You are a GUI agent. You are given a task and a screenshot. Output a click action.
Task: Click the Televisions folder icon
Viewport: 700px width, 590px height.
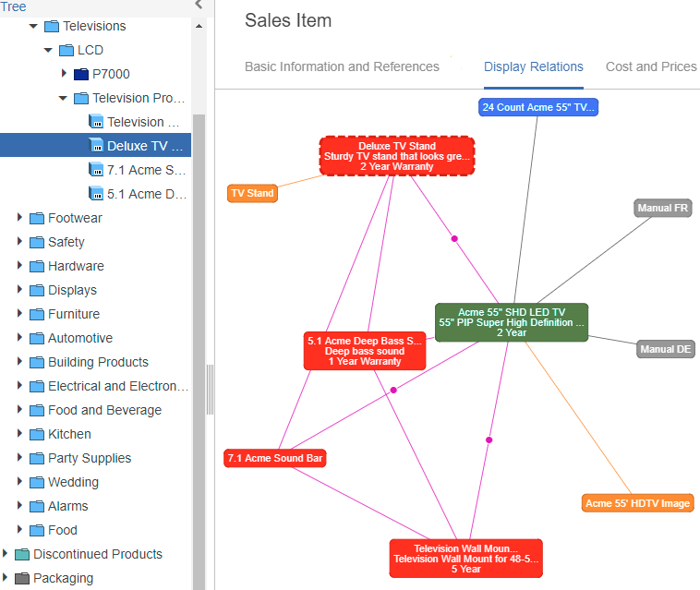(x=52, y=27)
